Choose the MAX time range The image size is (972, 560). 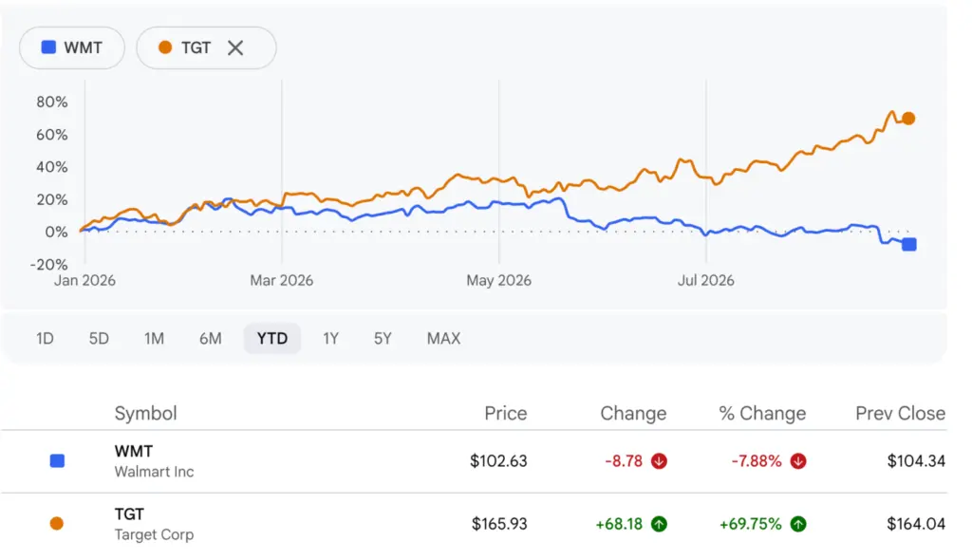[444, 339]
